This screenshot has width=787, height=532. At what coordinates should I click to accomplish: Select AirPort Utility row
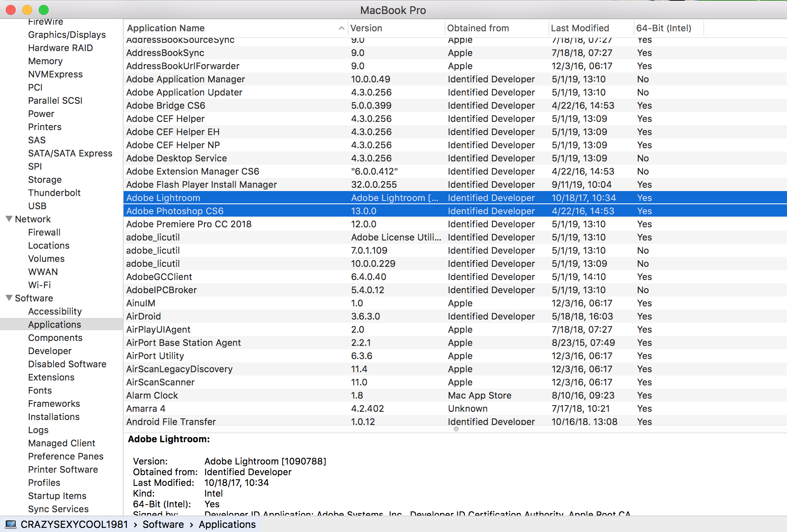coord(455,356)
